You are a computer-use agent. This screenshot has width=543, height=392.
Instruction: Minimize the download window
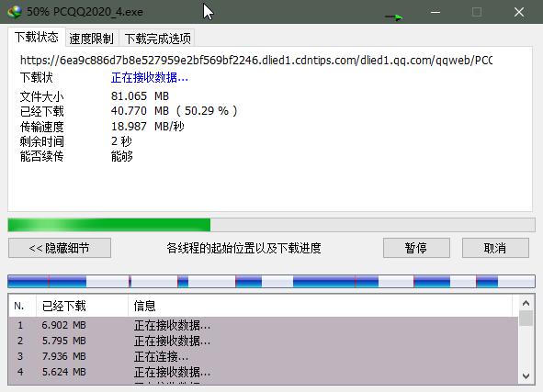(x=436, y=12)
